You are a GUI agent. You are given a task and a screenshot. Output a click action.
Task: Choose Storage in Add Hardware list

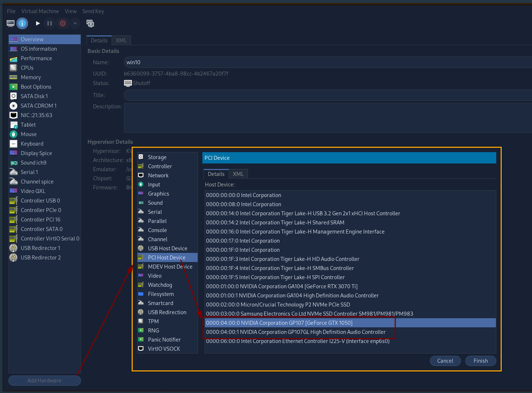click(x=167, y=157)
